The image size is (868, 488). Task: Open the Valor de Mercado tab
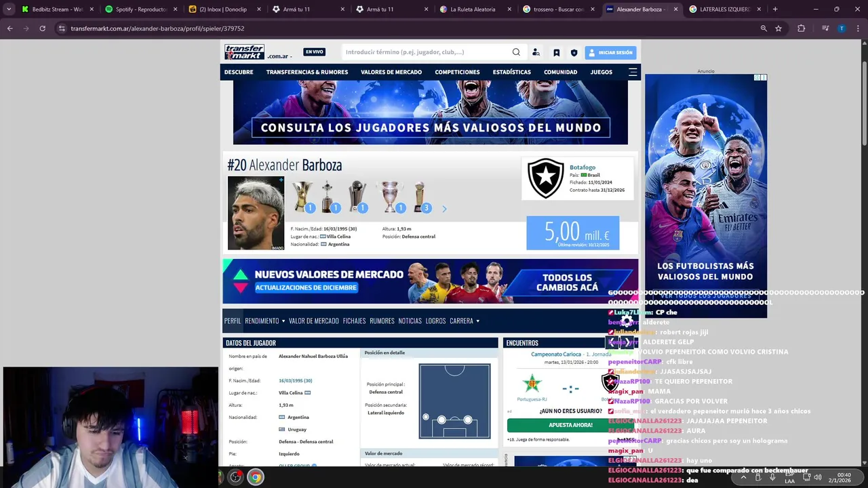click(x=314, y=321)
